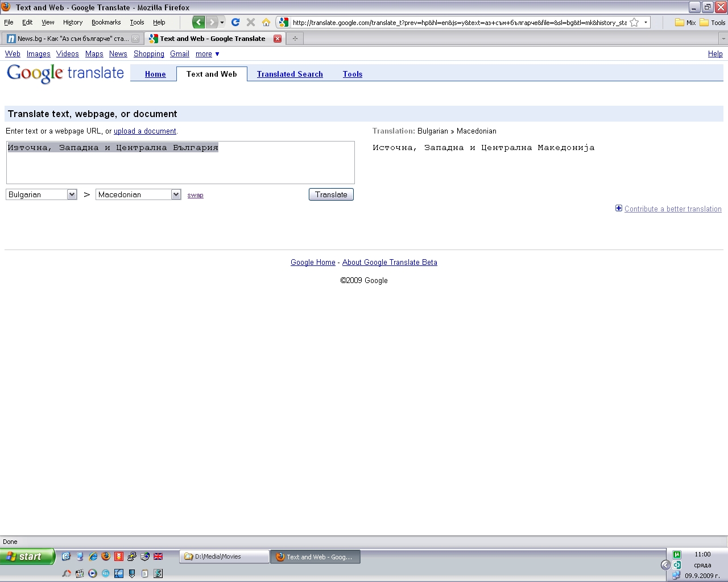This screenshot has width=728, height=582.
Task: Click the plus icon beside Contribute translation
Action: point(619,209)
